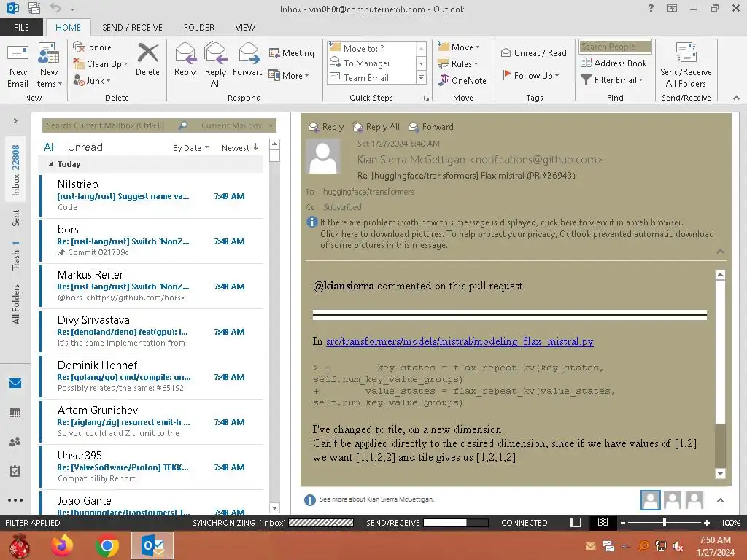
Task: Switch to People view
Action: coord(15,442)
